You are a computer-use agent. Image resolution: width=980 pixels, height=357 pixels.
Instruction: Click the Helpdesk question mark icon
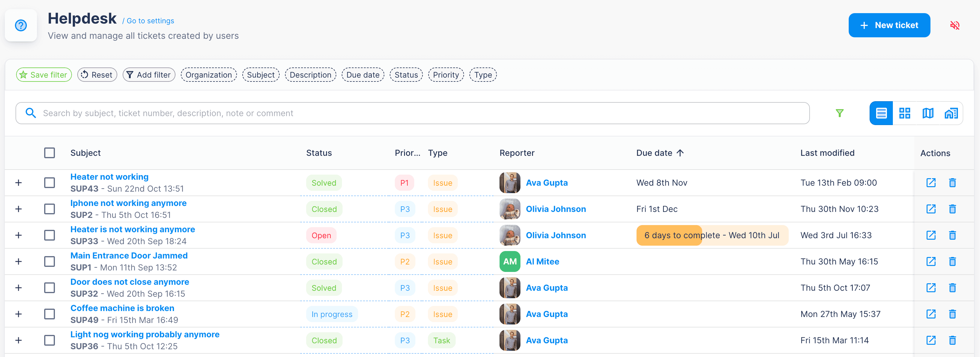click(21, 25)
